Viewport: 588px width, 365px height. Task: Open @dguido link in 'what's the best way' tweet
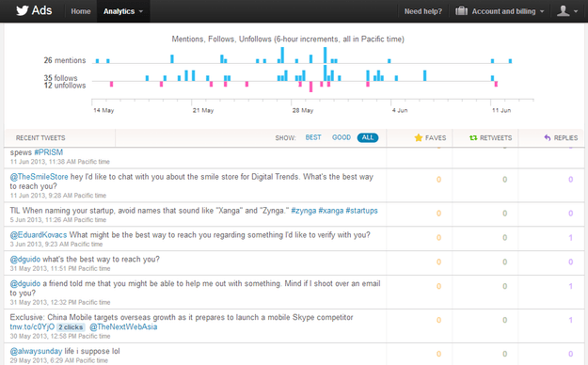[25, 260]
